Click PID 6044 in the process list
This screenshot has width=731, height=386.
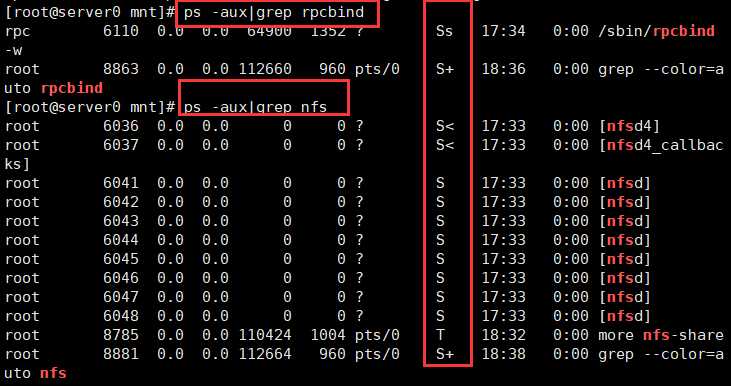click(121, 240)
